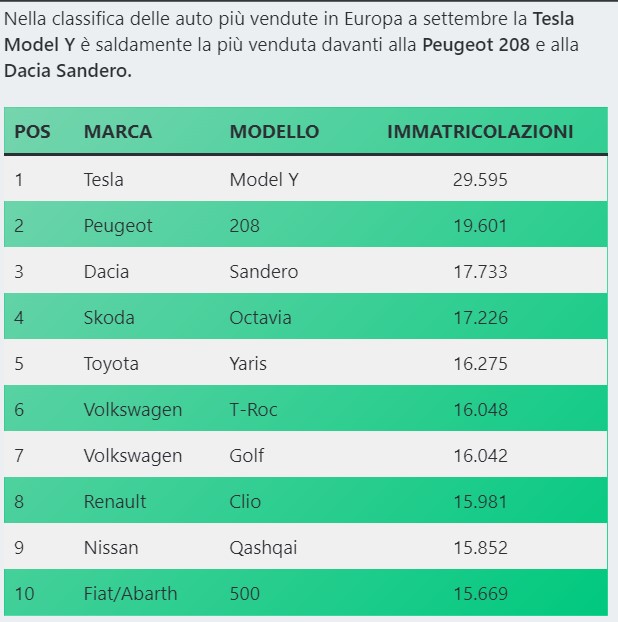This screenshot has height=622, width=618.
Task: Select the Renault brand cell
Action: point(115,502)
